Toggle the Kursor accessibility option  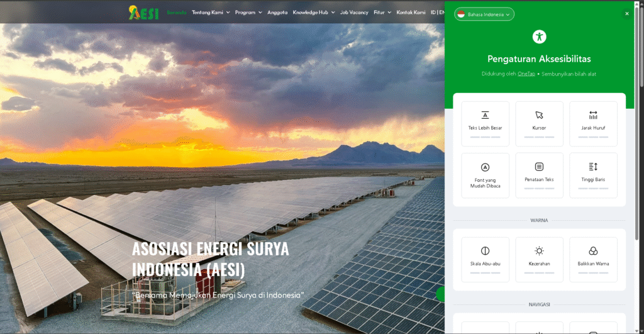539,124
